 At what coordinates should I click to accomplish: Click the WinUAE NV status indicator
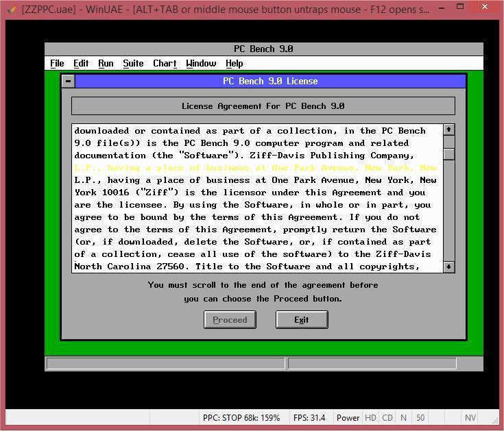click(x=470, y=417)
